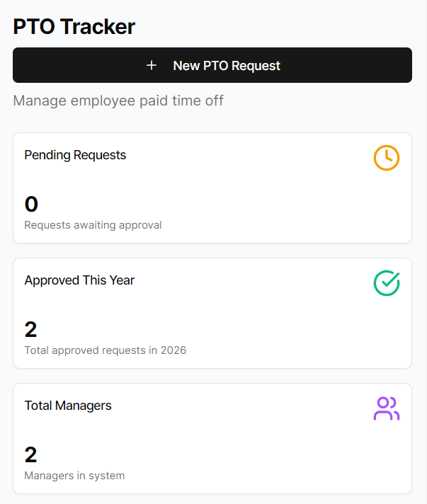Open the Pending Requests card
This screenshot has width=427, height=504.
click(212, 188)
